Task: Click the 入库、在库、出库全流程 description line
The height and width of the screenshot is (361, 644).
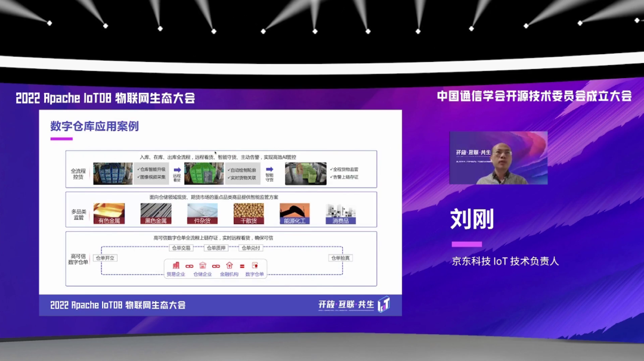Action: click(218, 157)
